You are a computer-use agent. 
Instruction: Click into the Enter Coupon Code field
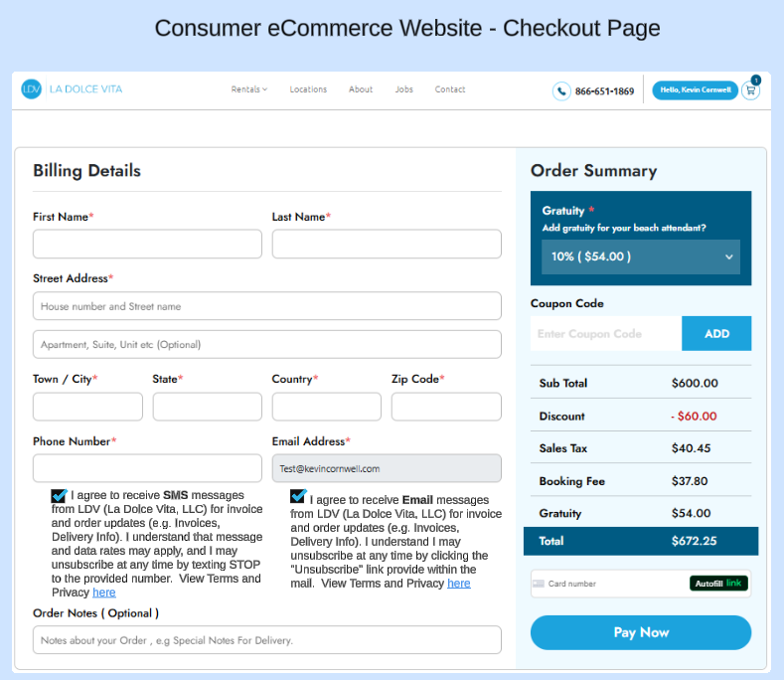[x=606, y=334]
